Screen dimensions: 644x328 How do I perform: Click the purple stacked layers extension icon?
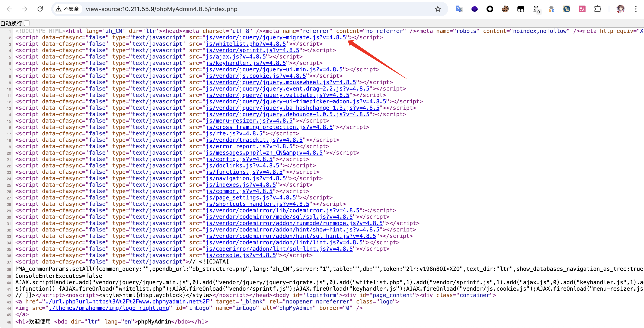point(474,9)
